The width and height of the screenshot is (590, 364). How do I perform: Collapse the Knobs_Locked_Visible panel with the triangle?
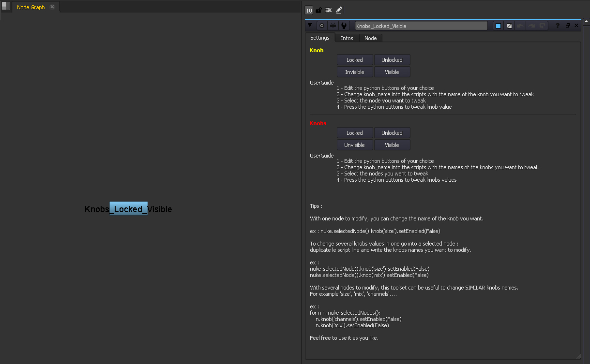310,26
